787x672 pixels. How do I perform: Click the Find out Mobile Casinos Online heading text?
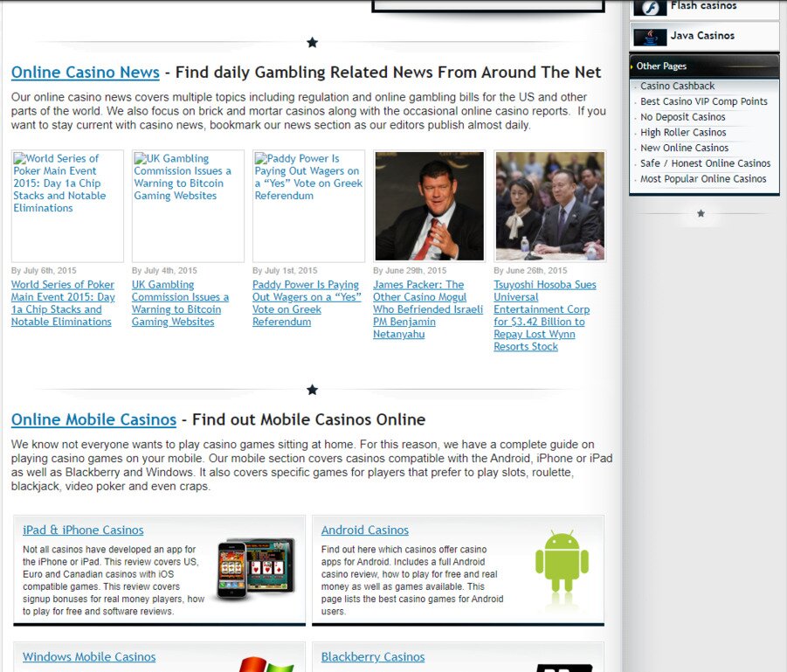point(308,419)
